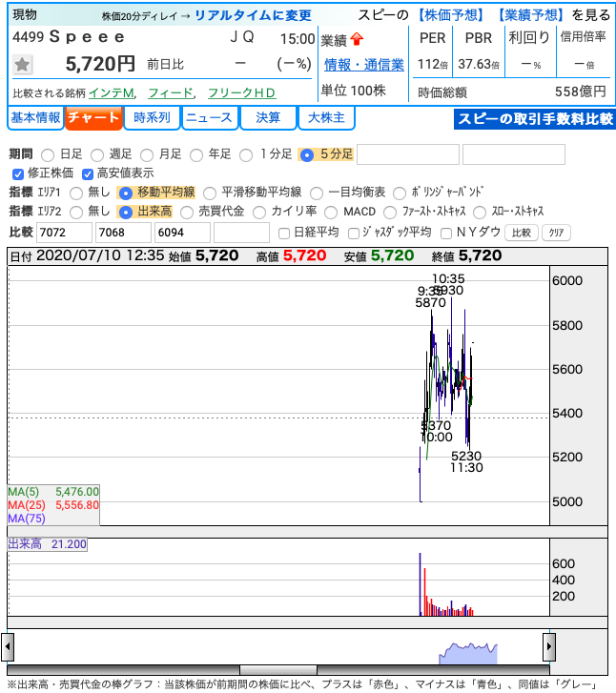Screen dimensions: 616x693
Task: Click the クリア button
Action: [556, 233]
